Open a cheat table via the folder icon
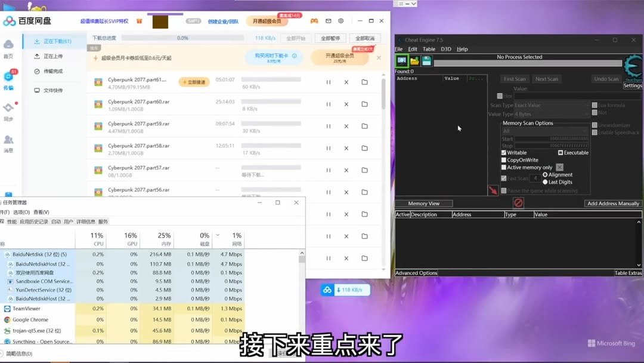 coord(414,60)
